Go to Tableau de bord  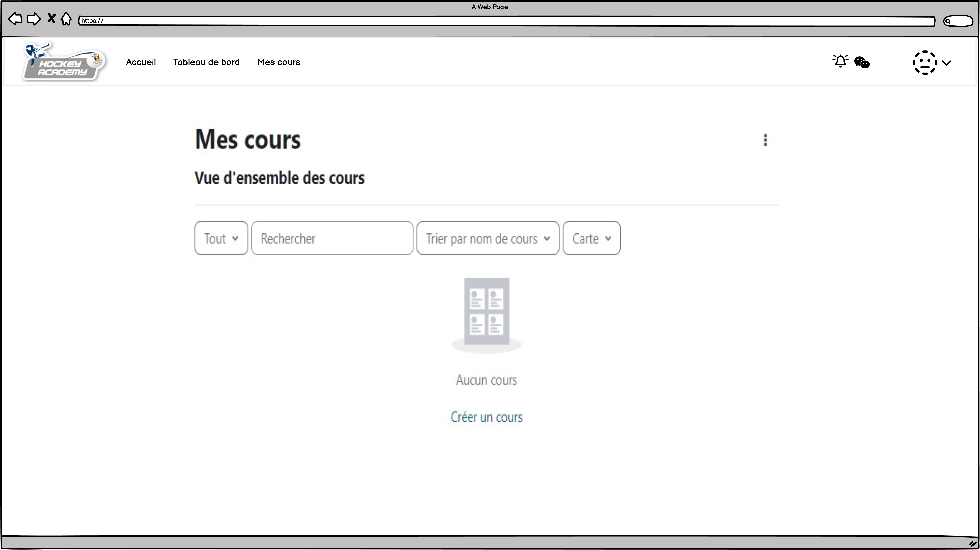pos(206,62)
